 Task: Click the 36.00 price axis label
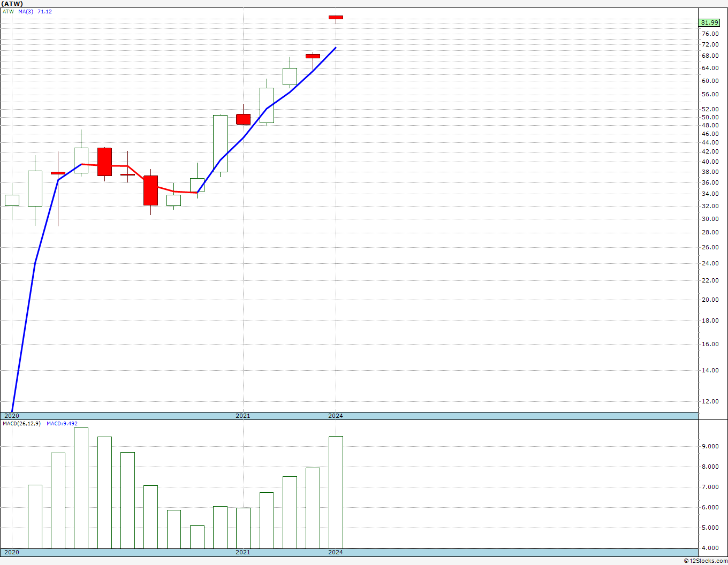(710, 182)
